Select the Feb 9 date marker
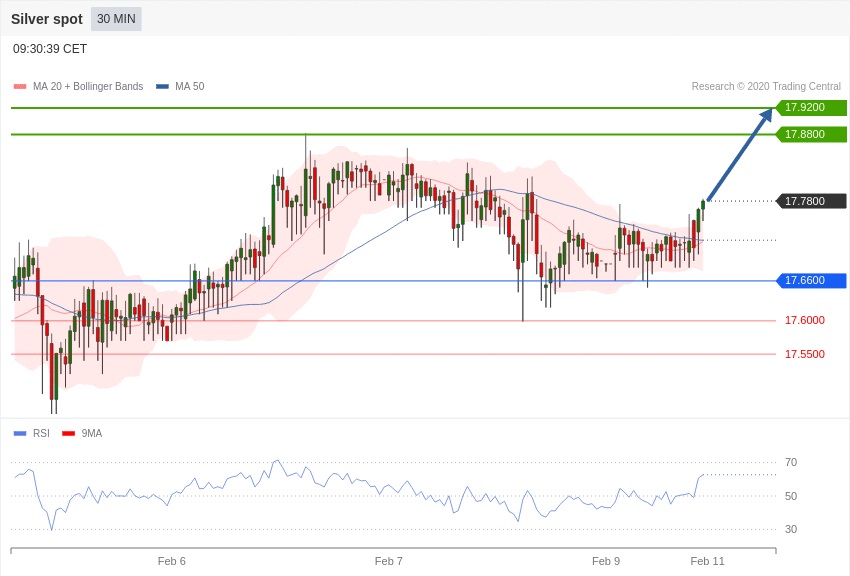The image size is (850, 576). coord(606,561)
